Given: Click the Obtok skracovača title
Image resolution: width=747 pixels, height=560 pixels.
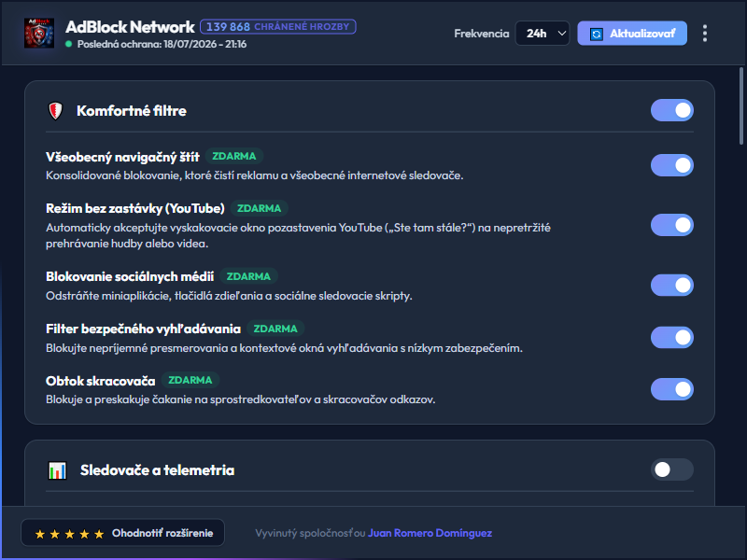Looking at the screenshot, I should pyautogui.click(x=101, y=381).
